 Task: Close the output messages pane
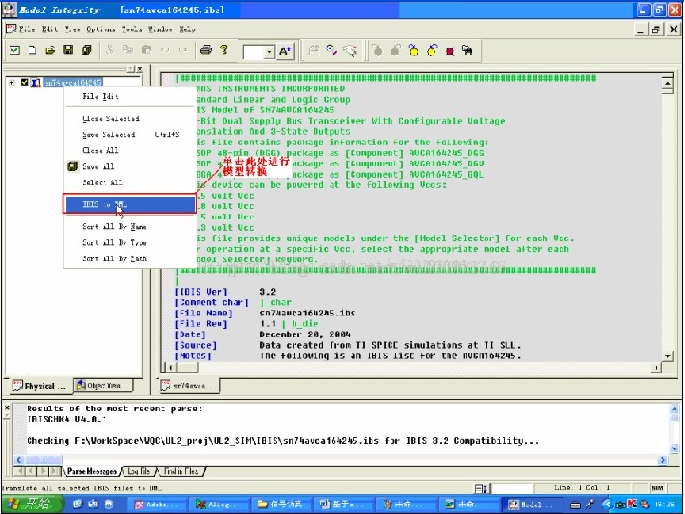[x=7, y=407]
